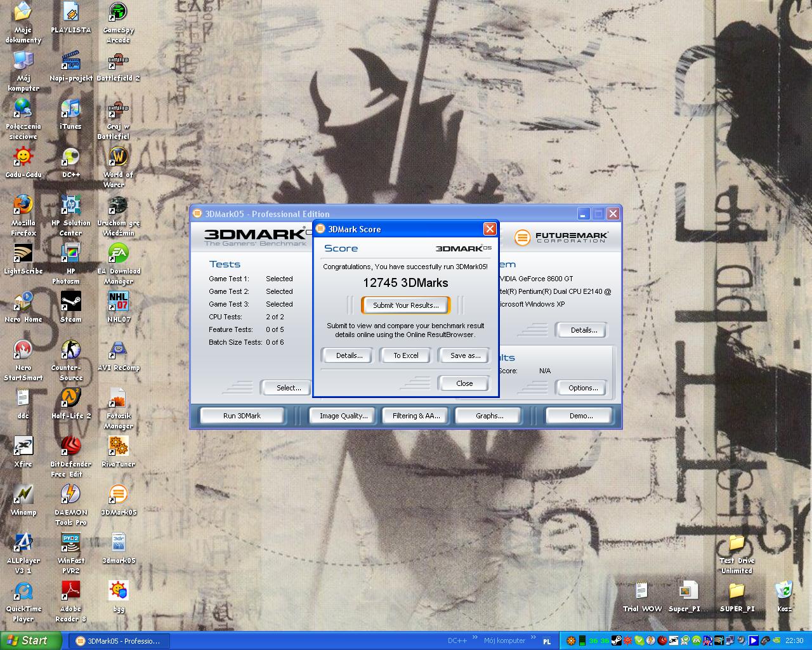The height and width of the screenshot is (650, 812).
Task: Open Filtering & AA settings
Action: (416, 416)
